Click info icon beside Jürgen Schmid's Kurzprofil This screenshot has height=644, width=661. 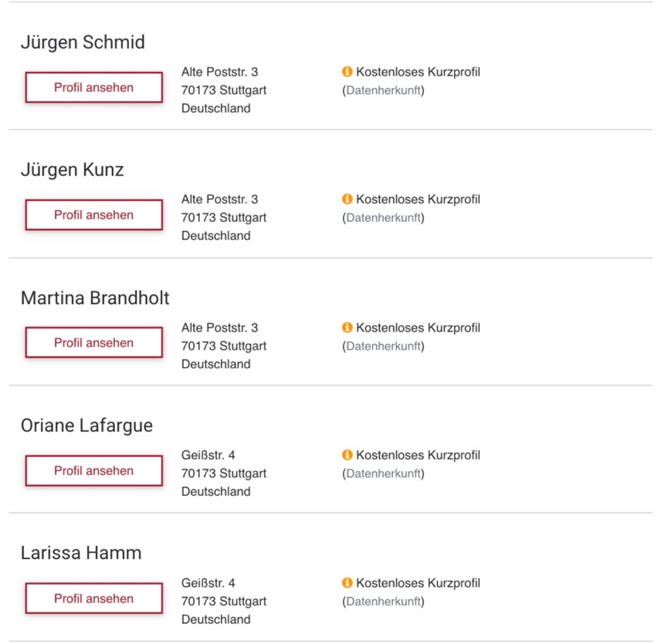(x=347, y=72)
